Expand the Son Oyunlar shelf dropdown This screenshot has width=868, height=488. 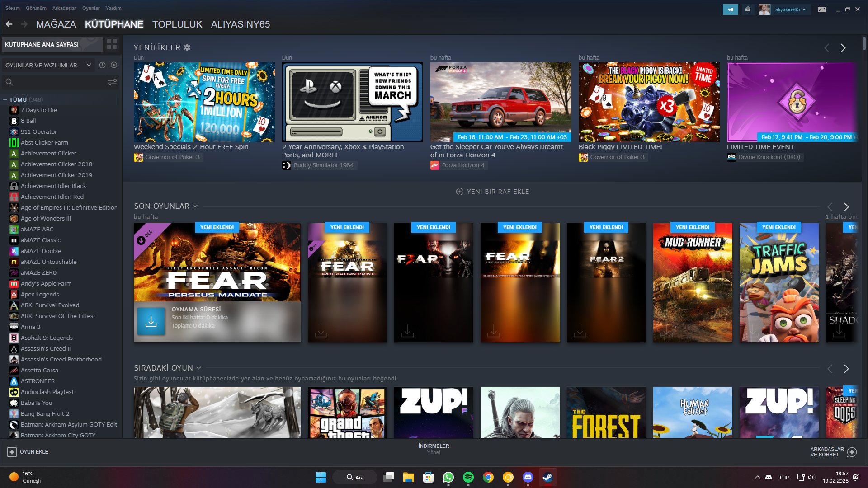click(195, 206)
